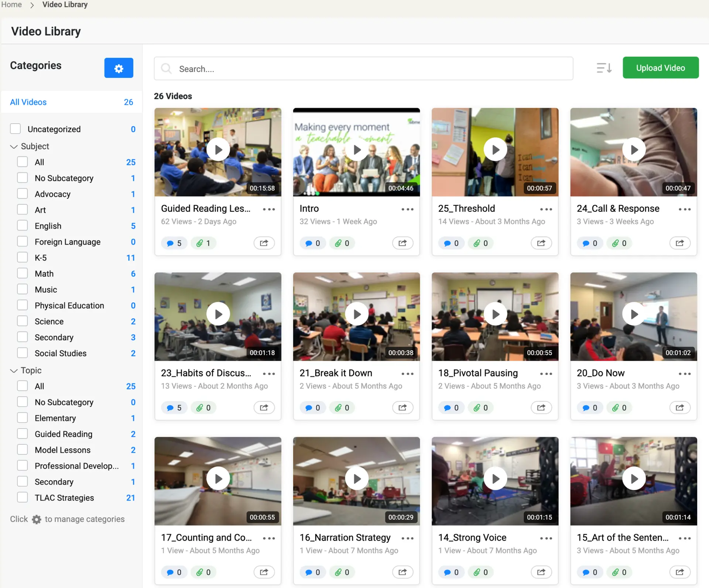The height and width of the screenshot is (588, 709).
Task: Open more options for 18_Pivotal Pausing
Action: point(546,374)
